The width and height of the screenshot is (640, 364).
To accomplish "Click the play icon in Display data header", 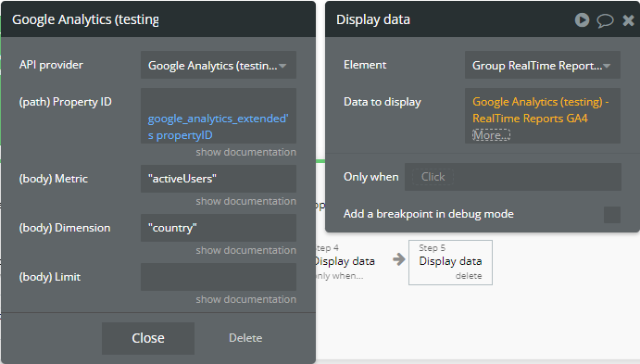I will [x=582, y=19].
